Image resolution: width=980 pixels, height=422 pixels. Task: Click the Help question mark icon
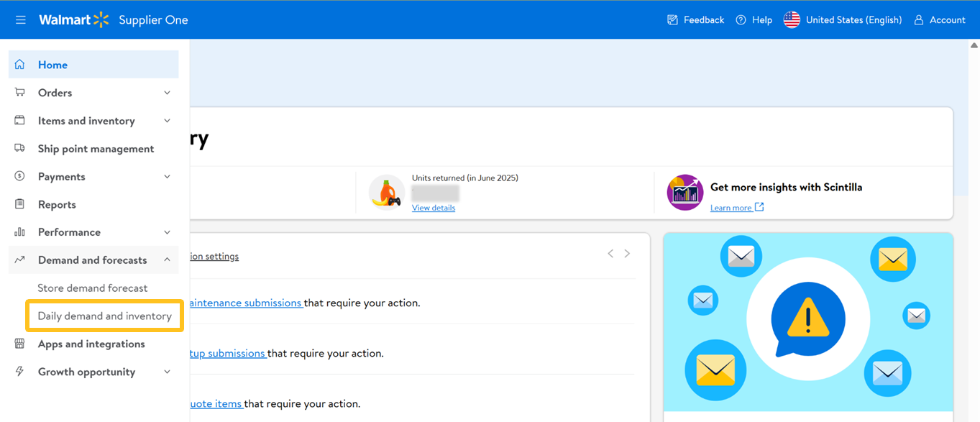click(741, 20)
